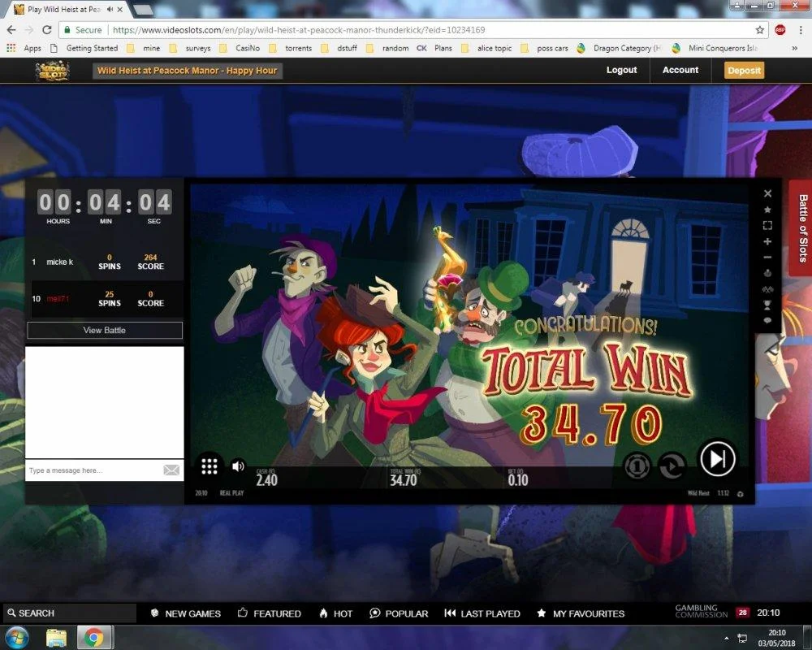Open the Hot games category
This screenshot has height=650, width=812.
336,613
